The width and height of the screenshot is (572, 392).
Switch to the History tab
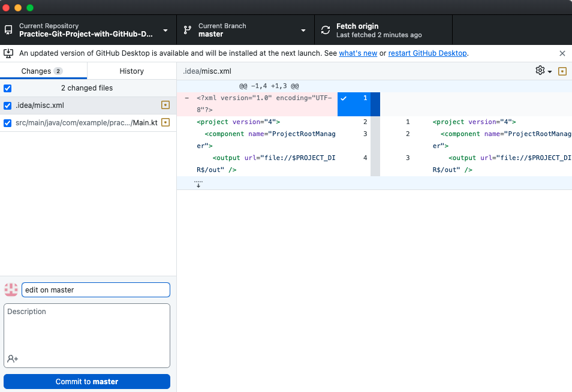[x=131, y=71]
